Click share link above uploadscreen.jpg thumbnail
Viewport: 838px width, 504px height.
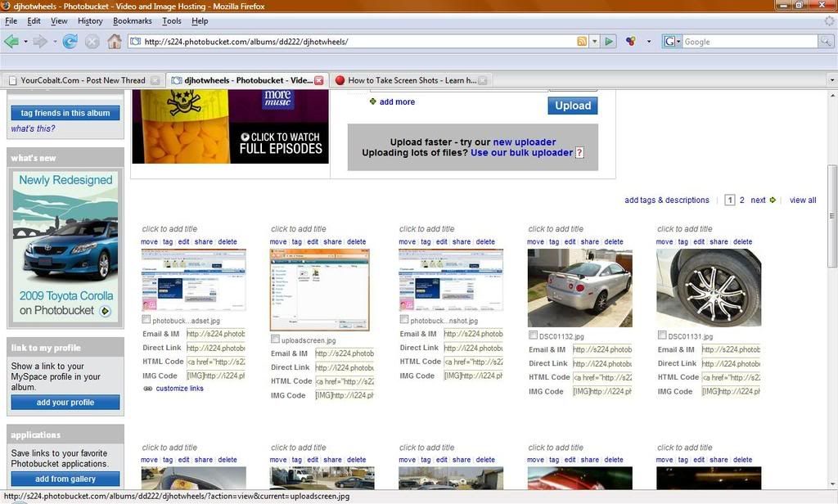pos(332,241)
